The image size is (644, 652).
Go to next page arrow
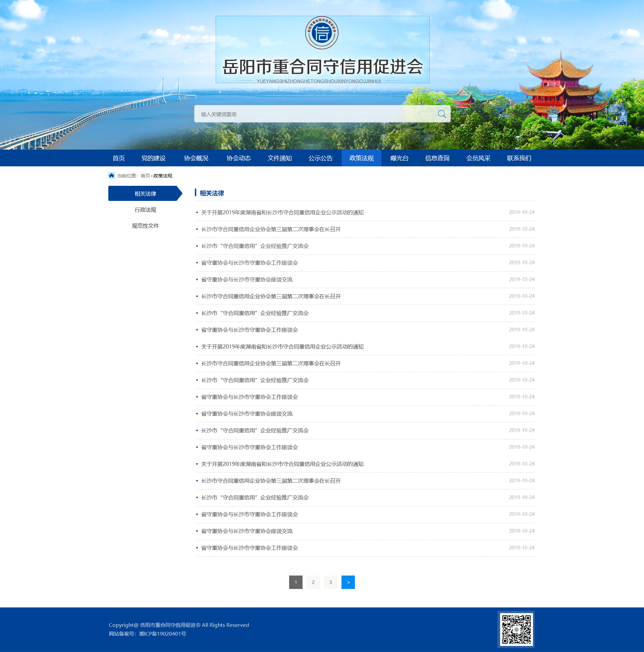click(x=347, y=582)
